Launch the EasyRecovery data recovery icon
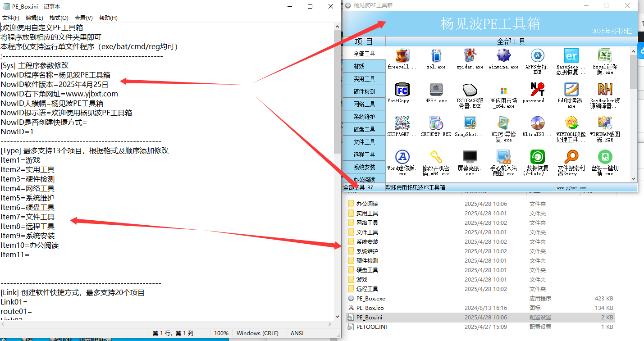The width and height of the screenshot is (644, 341). 571,56
